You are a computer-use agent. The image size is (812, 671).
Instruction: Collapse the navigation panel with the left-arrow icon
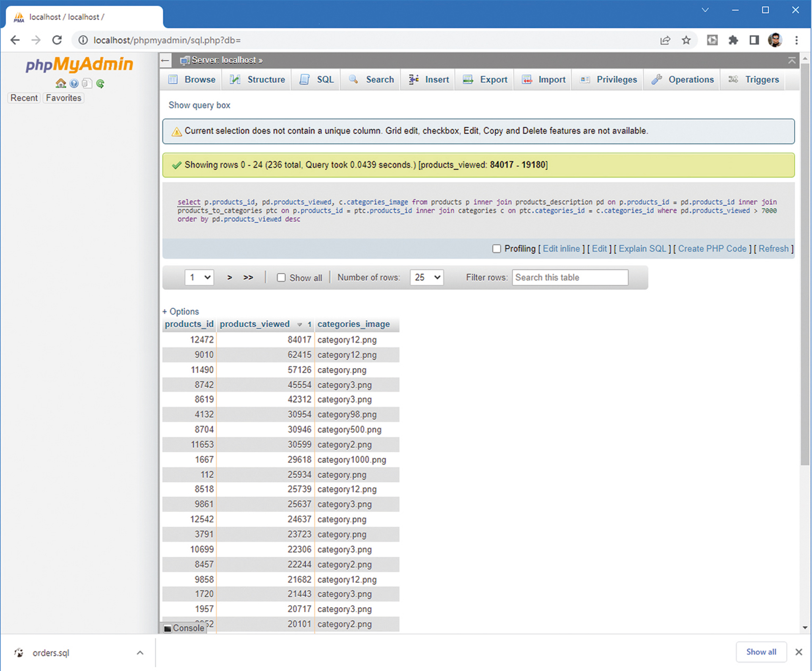(165, 60)
